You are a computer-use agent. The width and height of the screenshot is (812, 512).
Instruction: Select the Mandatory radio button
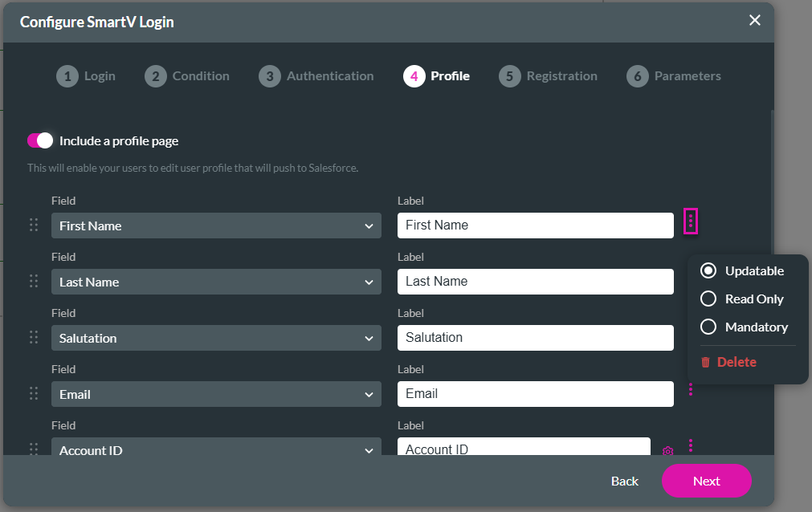[708, 327]
